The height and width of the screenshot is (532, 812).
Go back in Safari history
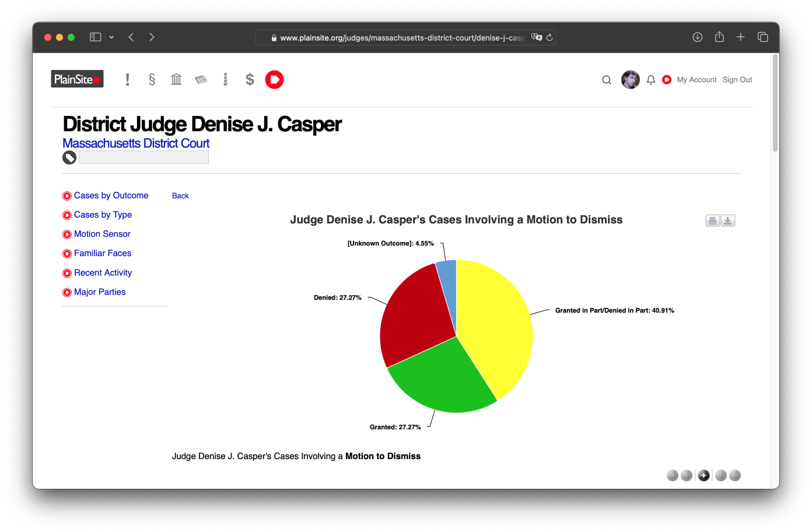point(131,37)
